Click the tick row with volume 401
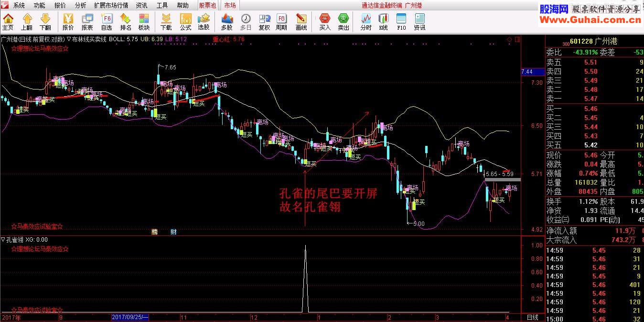The width and height of the screenshot is (644, 322). 595,285
